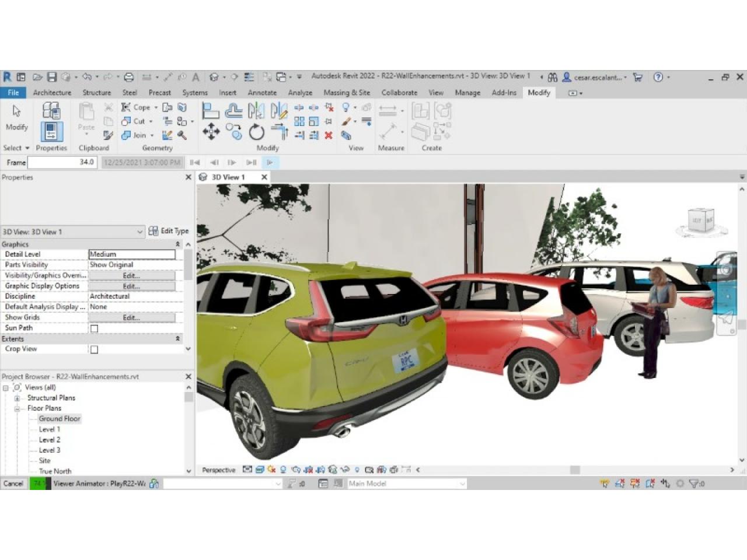The width and height of the screenshot is (747, 560).
Task: Click the Paint brush tool
Action: pos(346,121)
